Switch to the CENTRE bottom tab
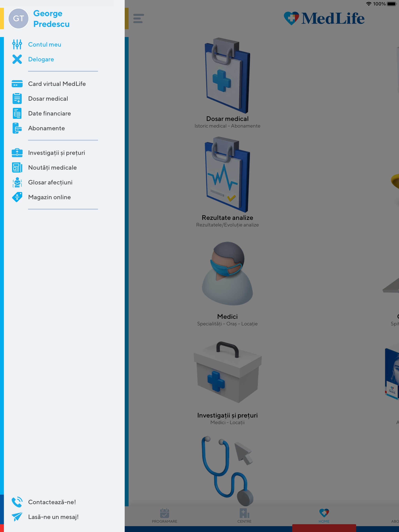 coord(244,516)
